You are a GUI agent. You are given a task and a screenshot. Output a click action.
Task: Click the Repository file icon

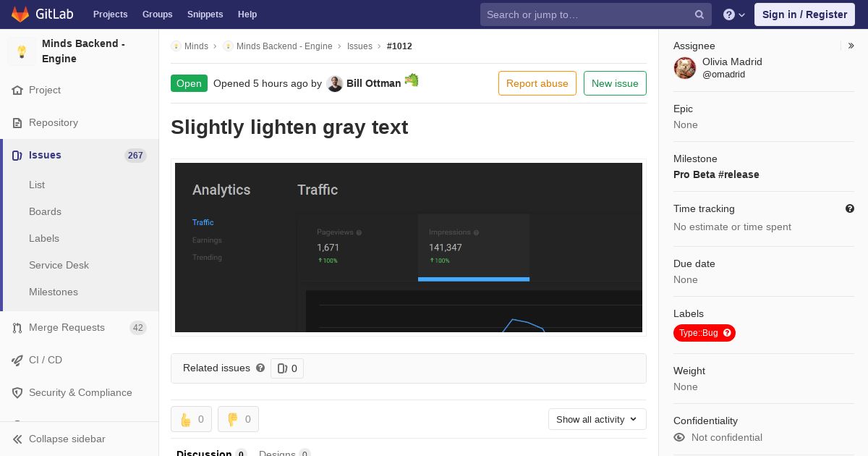click(17, 123)
